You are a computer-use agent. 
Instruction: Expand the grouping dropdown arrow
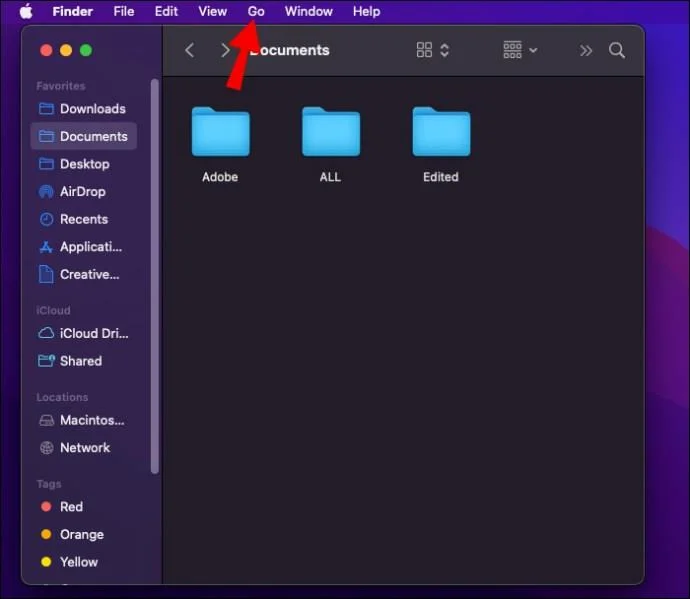coord(533,50)
